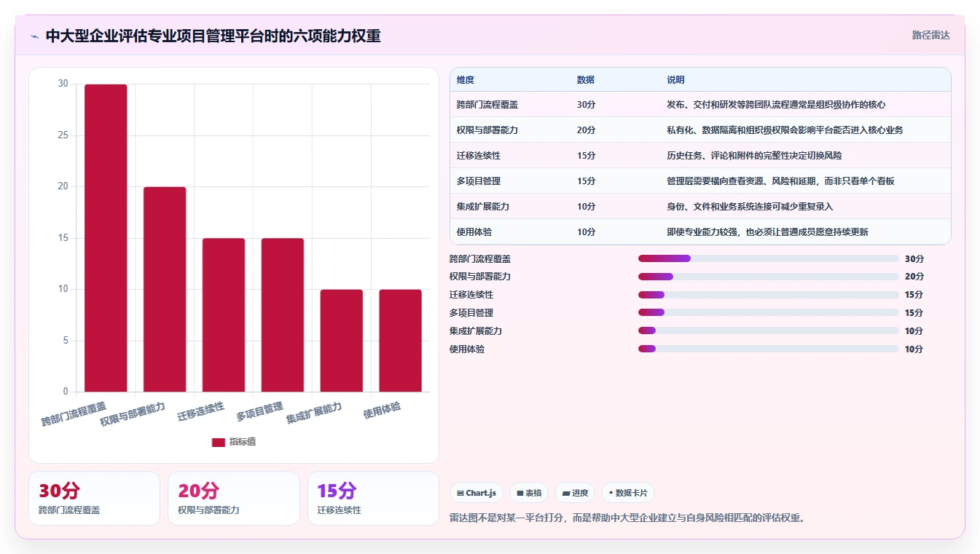
Task: Click the 路径雷达 label in header
Action: (930, 35)
